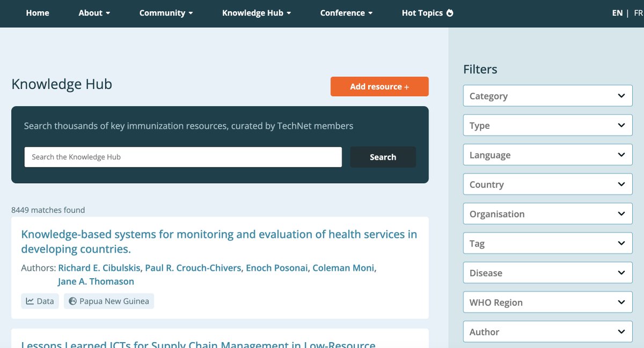Open the Country filter dropdown
Viewport: 644px width, 348px height.
(x=548, y=184)
